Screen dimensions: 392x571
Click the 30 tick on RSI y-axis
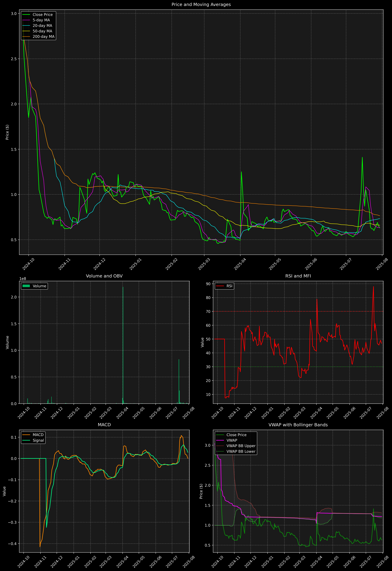click(x=208, y=367)
